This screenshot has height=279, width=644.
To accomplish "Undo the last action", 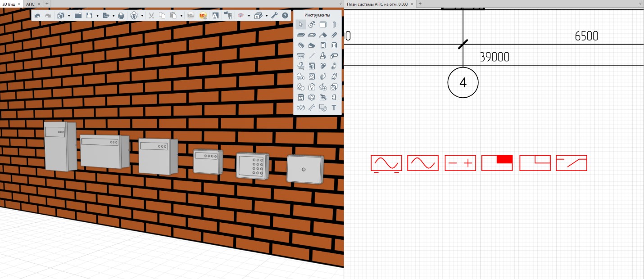I will pyautogui.click(x=37, y=16).
